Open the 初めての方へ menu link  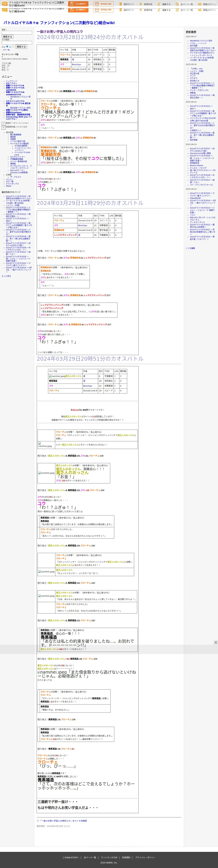(11, 83)
